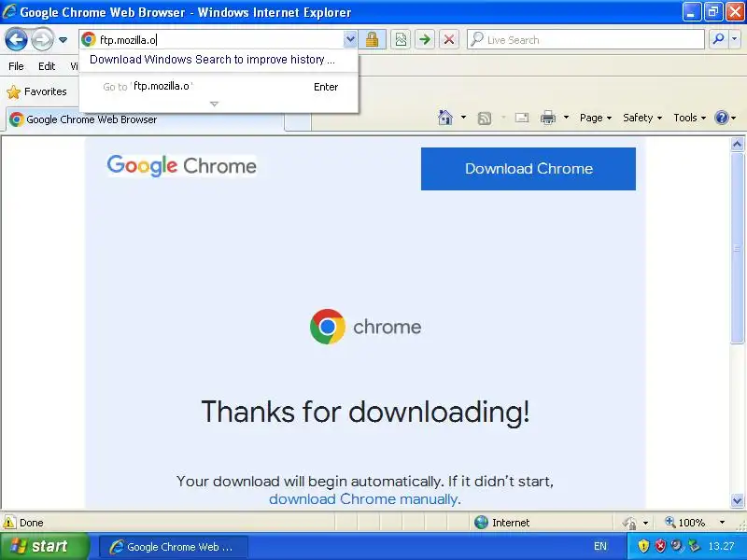Open the recent pages dropdown arrow
747x560 pixels.
click(63, 40)
